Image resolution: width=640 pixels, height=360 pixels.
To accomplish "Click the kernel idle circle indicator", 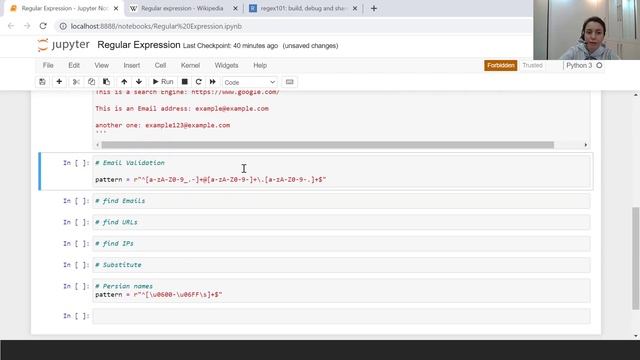I will [599, 65].
